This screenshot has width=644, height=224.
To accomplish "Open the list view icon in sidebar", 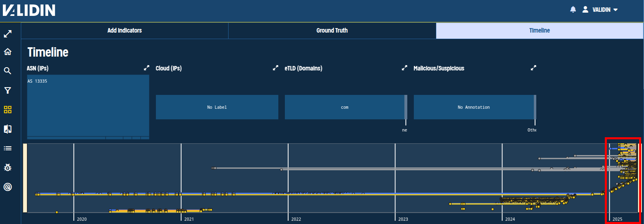I will pos(8,148).
